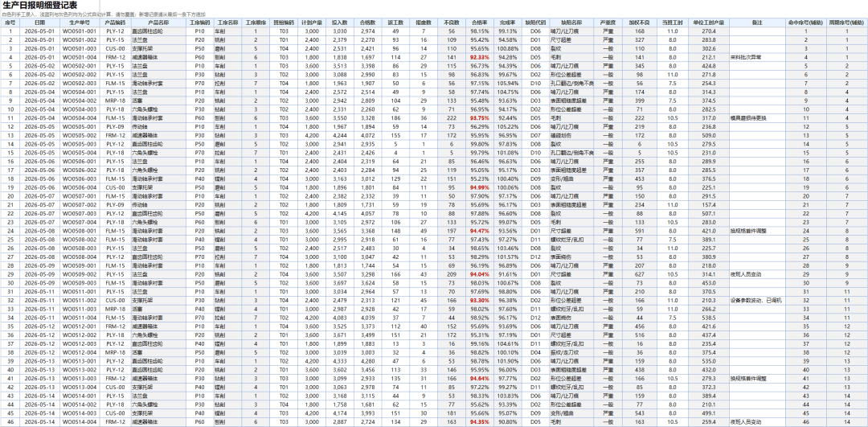Select the 缺陷名称 header cell

click(571, 23)
